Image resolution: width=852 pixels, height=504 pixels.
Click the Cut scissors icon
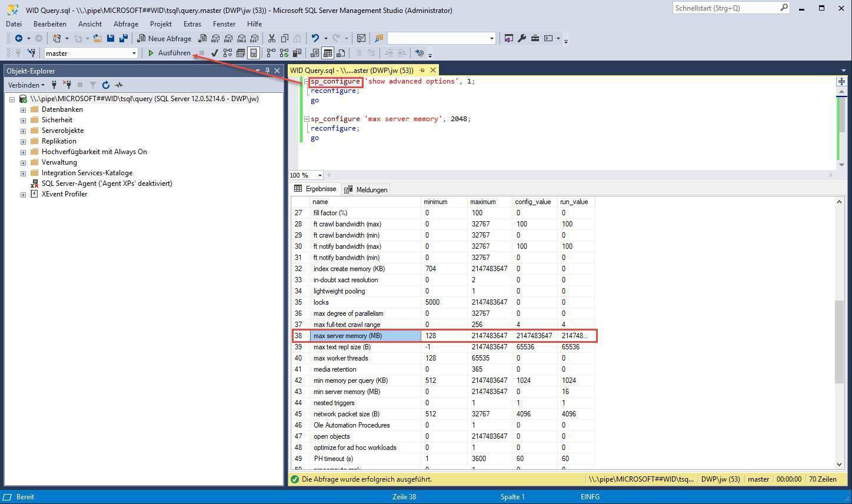pyautogui.click(x=271, y=38)
